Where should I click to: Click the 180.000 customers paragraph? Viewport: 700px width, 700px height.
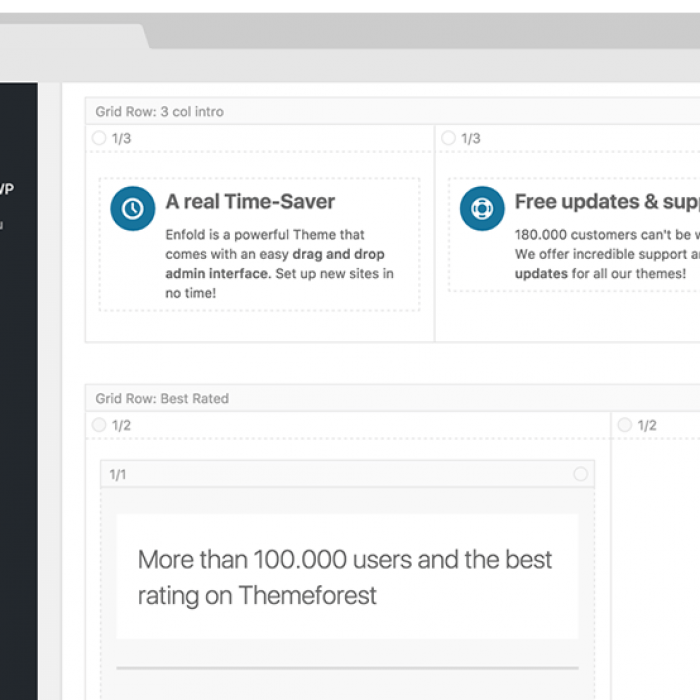pos(607,254)
